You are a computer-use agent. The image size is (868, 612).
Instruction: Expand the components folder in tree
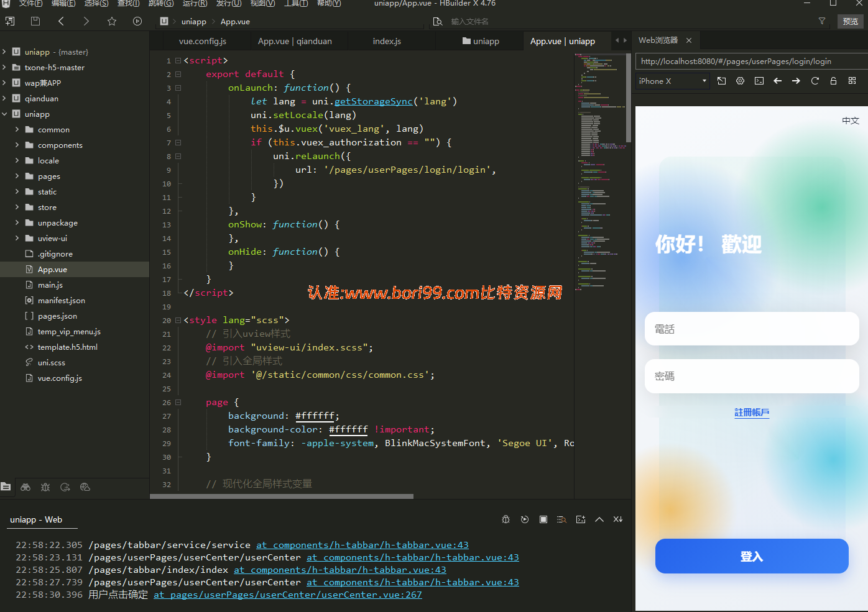17,145
